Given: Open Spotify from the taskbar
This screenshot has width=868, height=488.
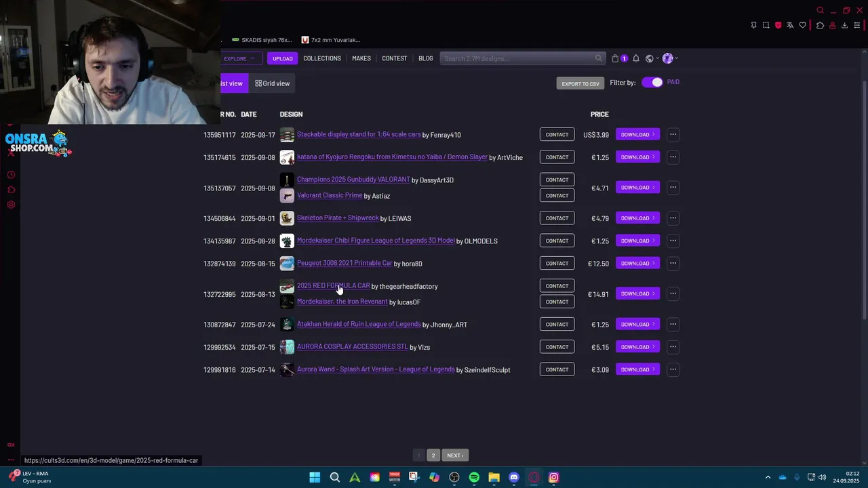Looking at the screenshot, I should point(474,477).
